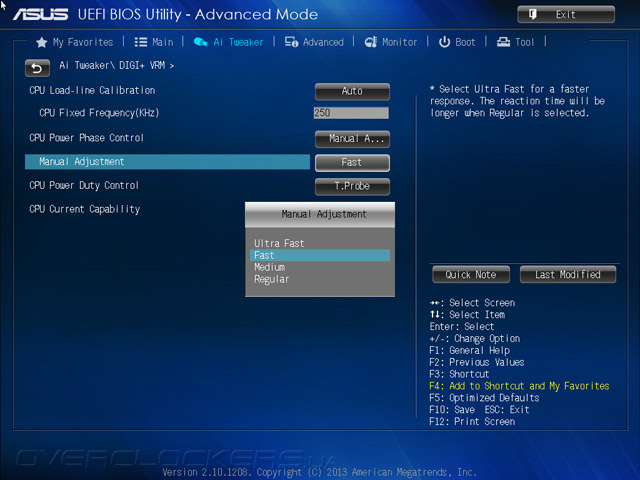Go to the Advanced tab
Viewport: 640px width, 480px height.
click(x=314, y=42)
